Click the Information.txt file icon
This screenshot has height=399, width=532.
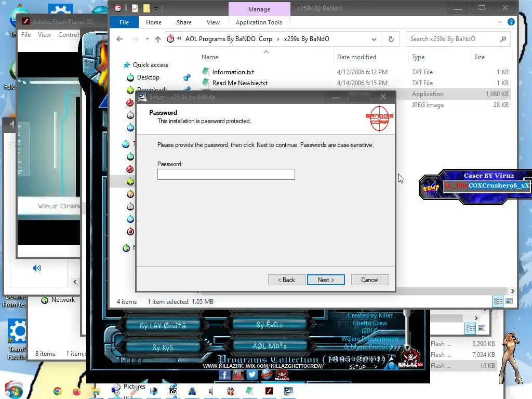[x=205, y=72]
